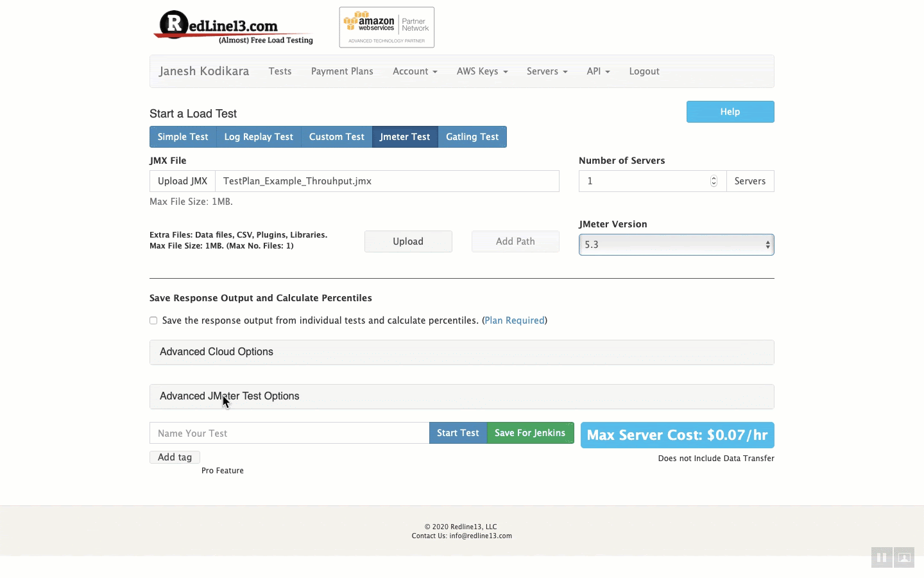924x578 pixels.
Task: Select the Jmeter Test tab
Action: 405,137
